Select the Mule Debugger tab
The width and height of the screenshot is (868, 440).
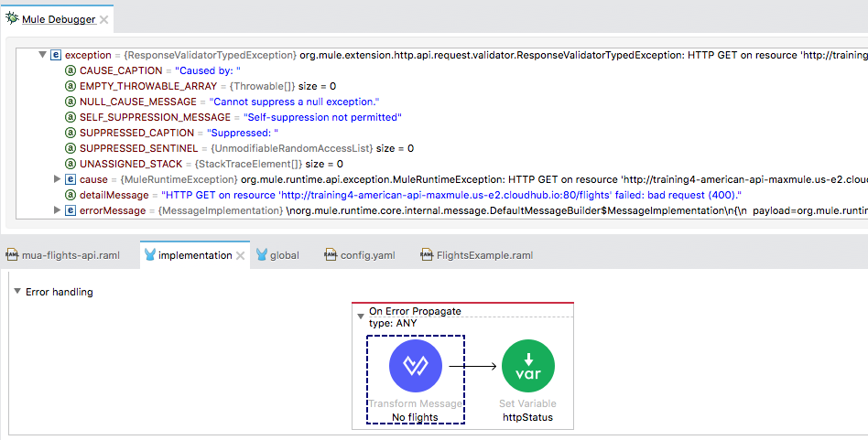point(59,19)
